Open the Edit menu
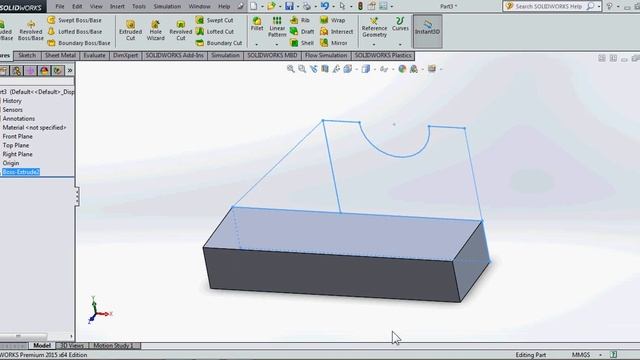The height and width of the screenshot is (360, 640). pyautogui.click(x=77, y=6)
